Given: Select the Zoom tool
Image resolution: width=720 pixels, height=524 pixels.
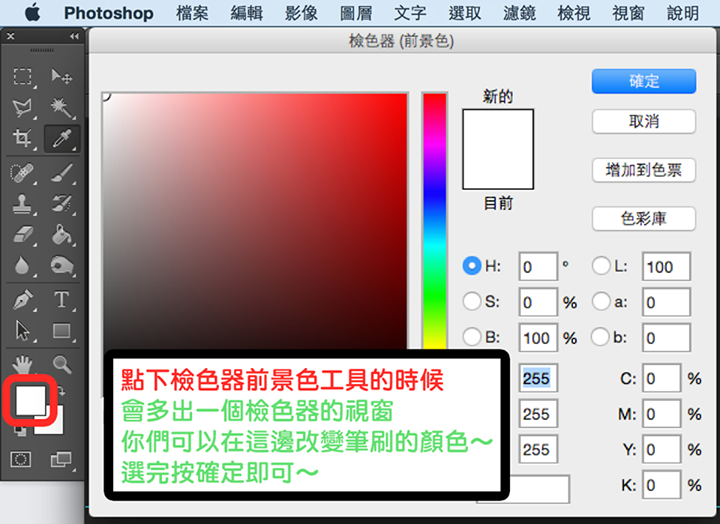Looking at the screenshot, I should pos(62,364).
